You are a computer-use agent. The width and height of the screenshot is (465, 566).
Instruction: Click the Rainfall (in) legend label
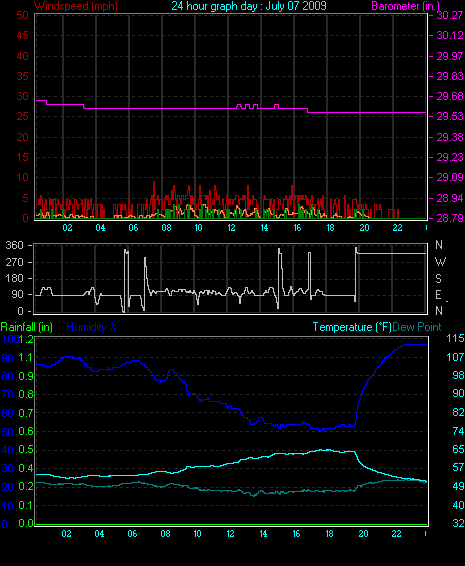(x=27, y=327)
